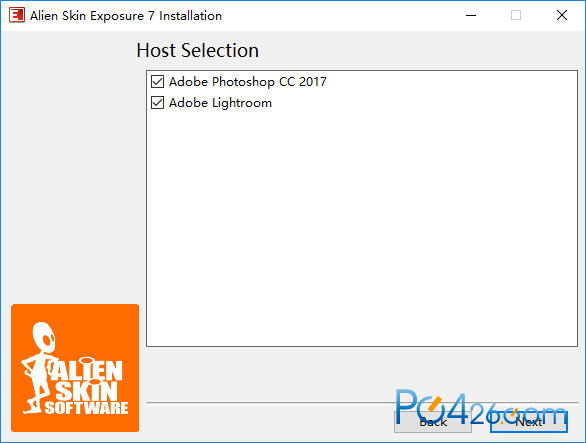The height and width of the screenshot is (443, 586).
Task: Go back using the Back button
Action: click(433, 422)
